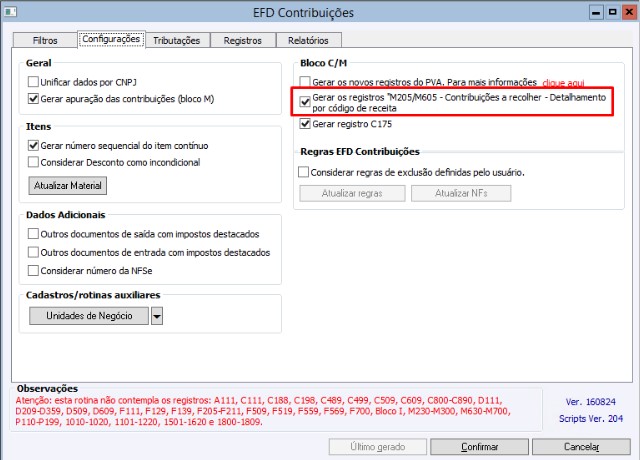The width and height of the screenshot is (640, 460).
Task: Close the EFD Contribuições window
Action: point(629,13)
